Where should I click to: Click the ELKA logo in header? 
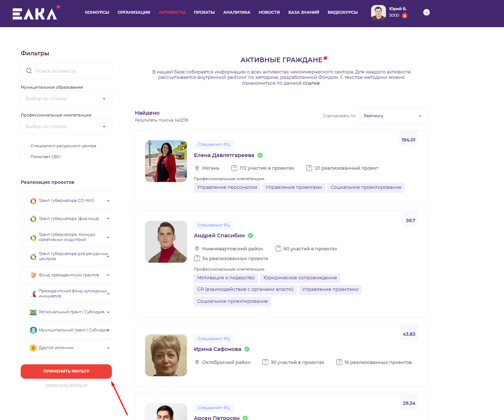(x=35, y=13)
